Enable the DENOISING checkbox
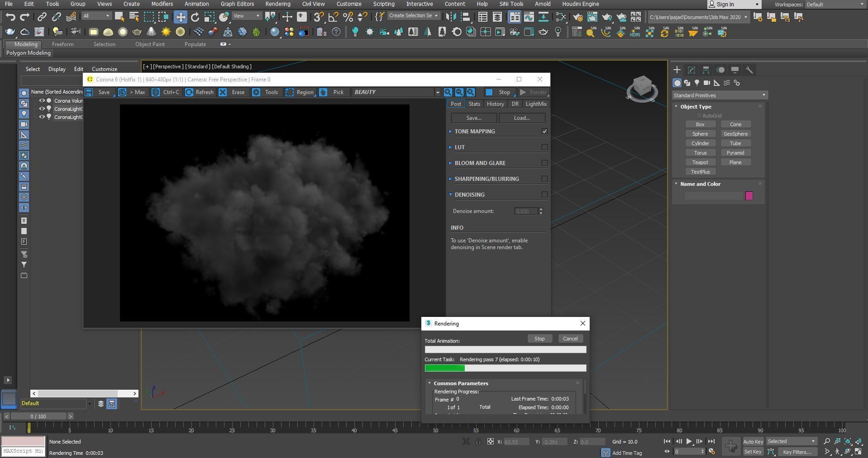 (544, 194)
